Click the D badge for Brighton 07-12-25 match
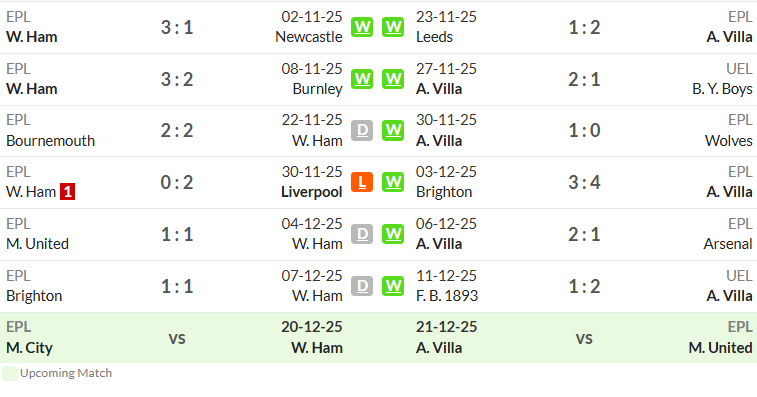Viewport: 757px width, 397px height. point(362,286)
